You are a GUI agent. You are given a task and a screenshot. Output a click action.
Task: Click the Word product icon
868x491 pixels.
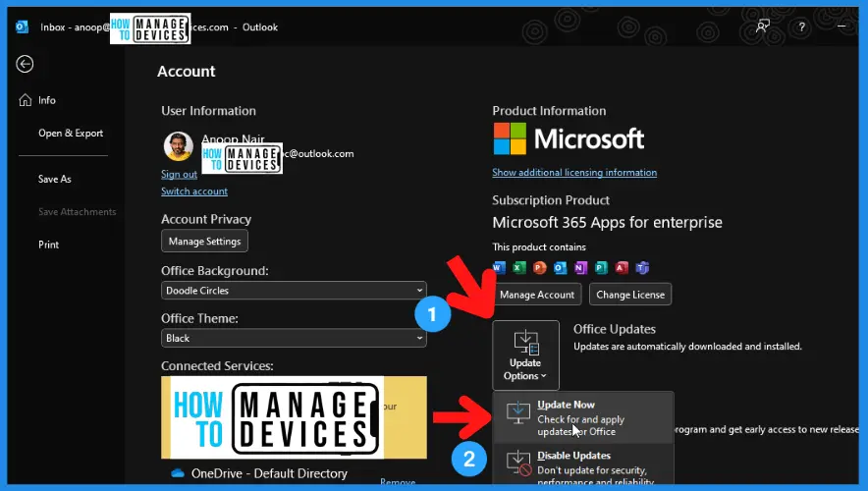498,268
